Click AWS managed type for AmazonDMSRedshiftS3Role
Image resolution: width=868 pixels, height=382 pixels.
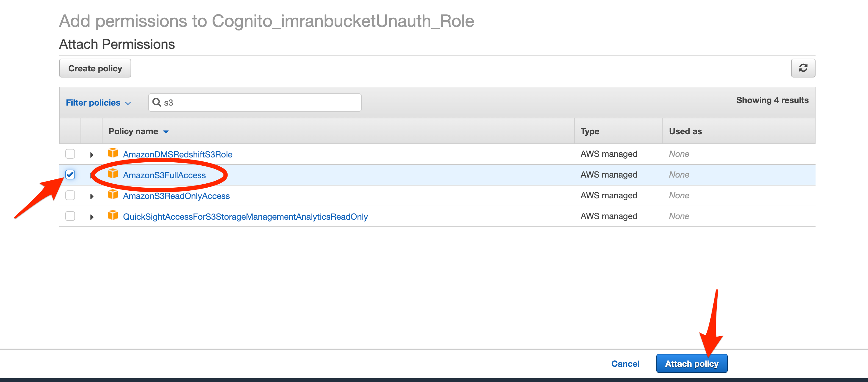609,154
